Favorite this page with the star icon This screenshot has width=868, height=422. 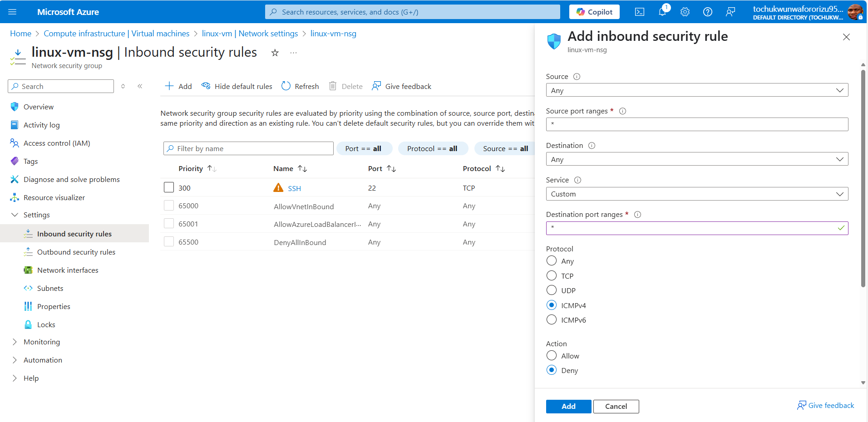coord(275,53)
